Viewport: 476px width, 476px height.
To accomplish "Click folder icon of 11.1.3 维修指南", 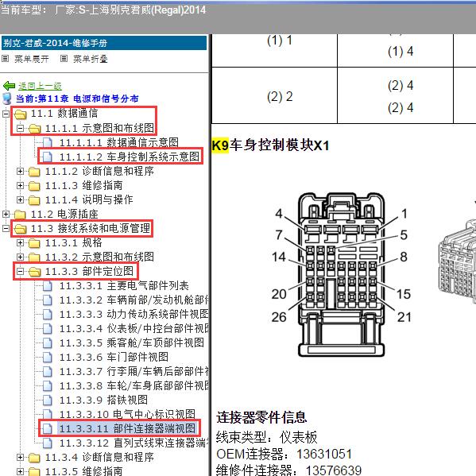I will 34,186.
